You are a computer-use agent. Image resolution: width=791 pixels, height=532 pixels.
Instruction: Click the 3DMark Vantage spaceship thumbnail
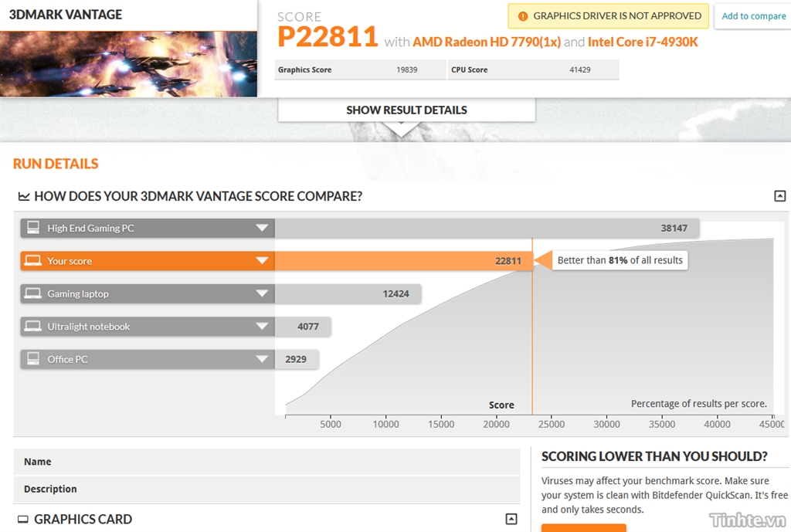(x=129, y=64)
